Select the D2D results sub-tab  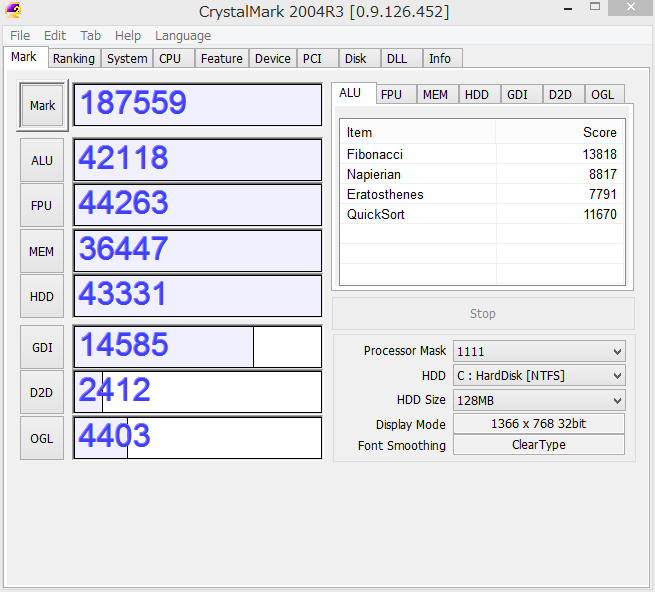click(x=564, y=94)
